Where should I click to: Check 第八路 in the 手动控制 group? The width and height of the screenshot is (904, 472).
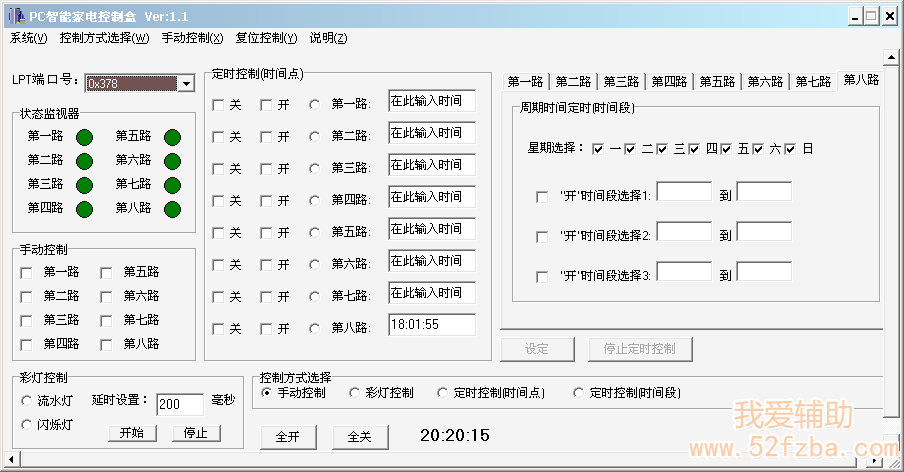click(x=106, y=345)
